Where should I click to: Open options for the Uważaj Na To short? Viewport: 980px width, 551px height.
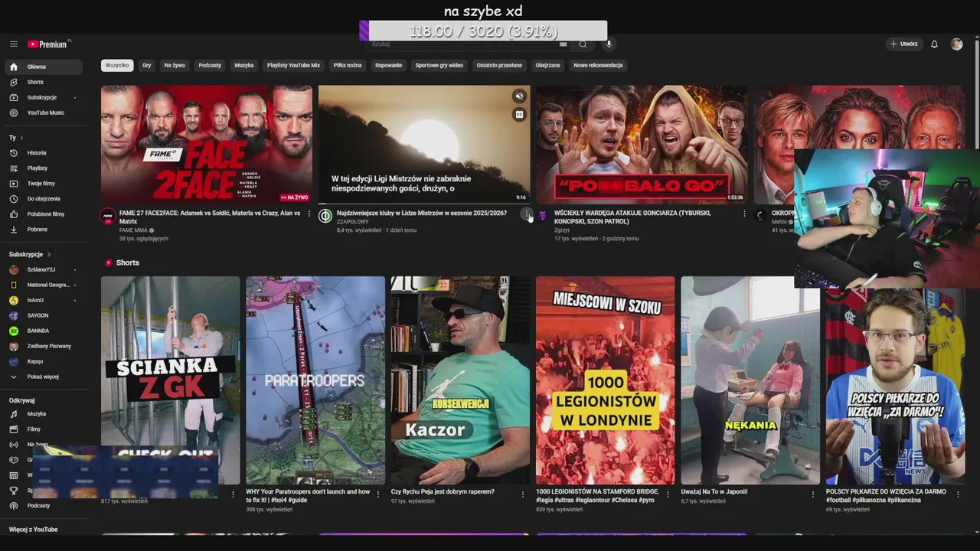point(813,494)
